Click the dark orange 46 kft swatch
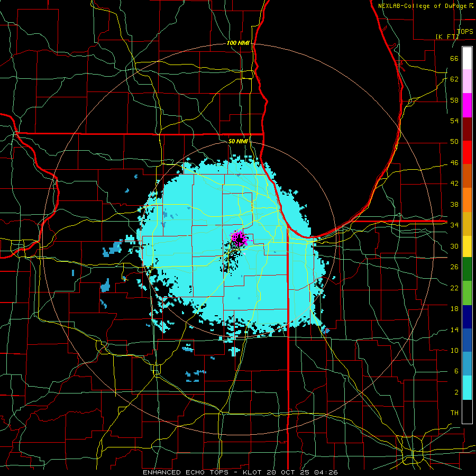476x476 pixels. (467, 176)
